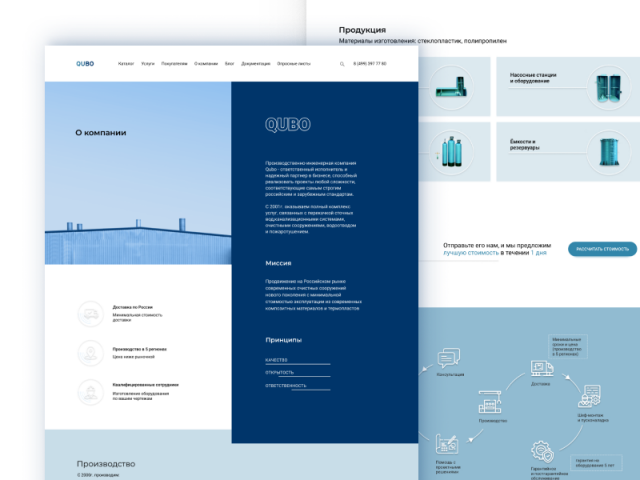Click the 'Продукция' heading in back window

pos(362,30)
